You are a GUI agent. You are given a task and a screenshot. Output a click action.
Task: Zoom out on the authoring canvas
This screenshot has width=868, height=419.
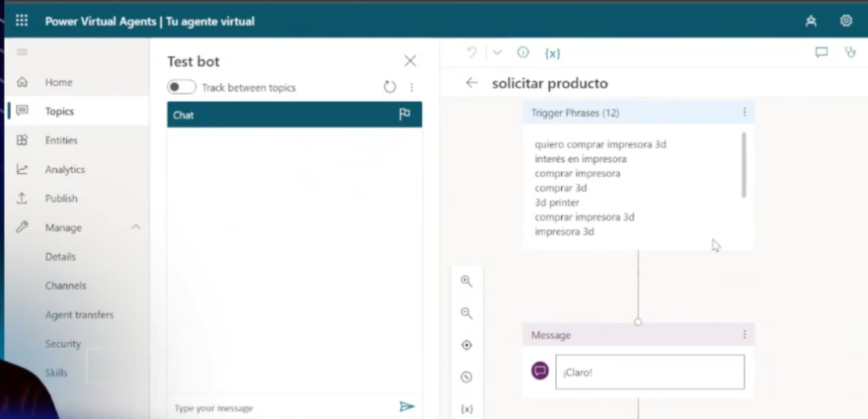tap(467, 313)
